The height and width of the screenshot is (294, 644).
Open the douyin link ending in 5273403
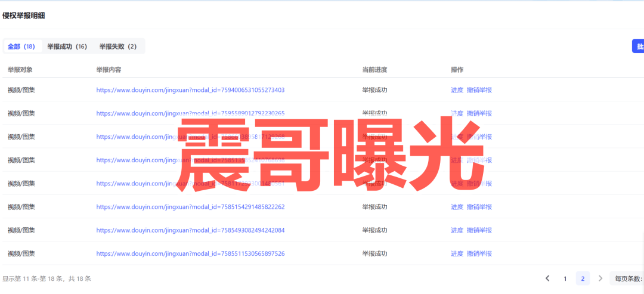point(190,90)
